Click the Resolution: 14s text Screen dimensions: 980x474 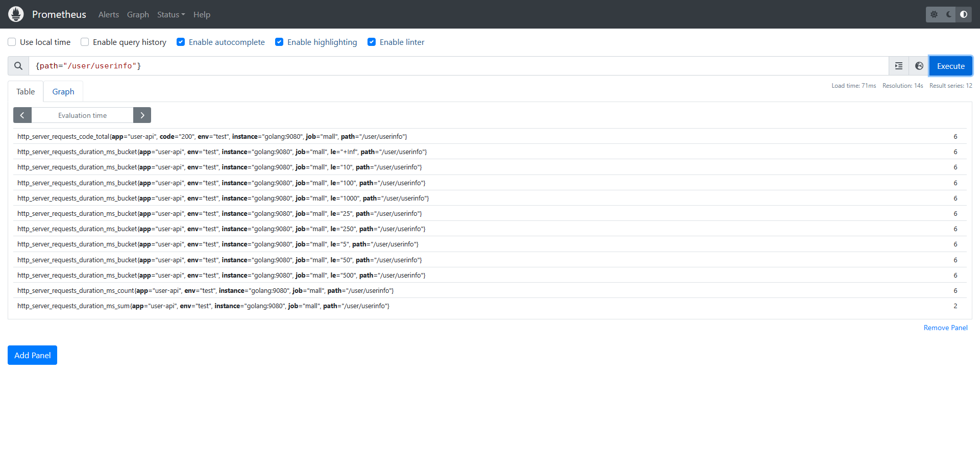(902, 86)
